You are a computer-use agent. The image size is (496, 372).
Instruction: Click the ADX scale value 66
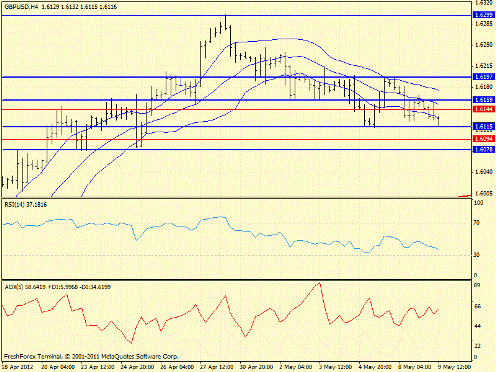[477, 306]
